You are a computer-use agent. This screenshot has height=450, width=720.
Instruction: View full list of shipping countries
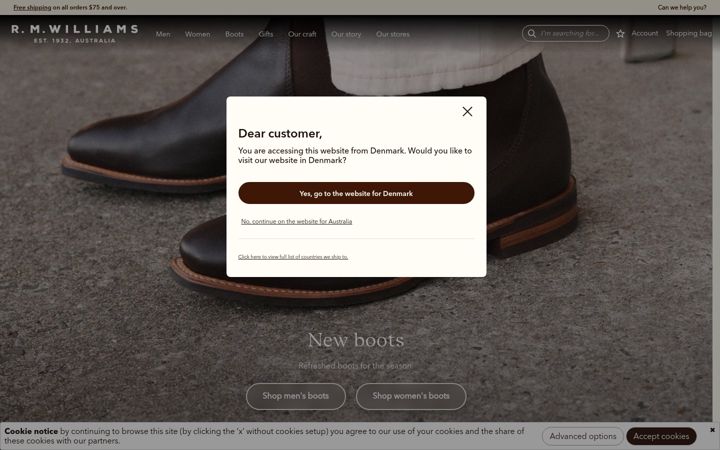pos(293,257)
